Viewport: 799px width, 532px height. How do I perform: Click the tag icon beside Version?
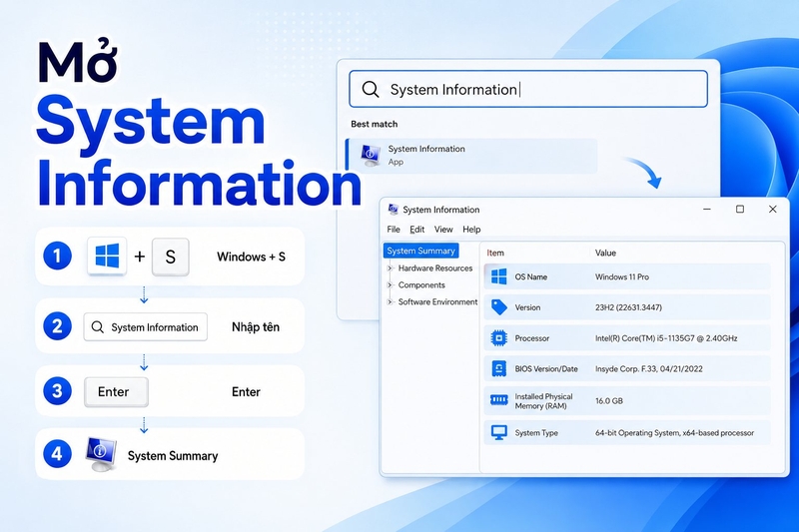[x=498, y=307]
